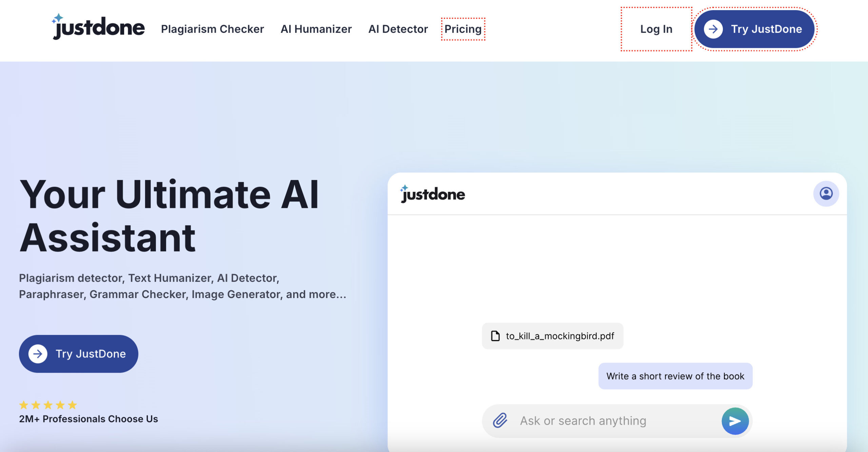The height and width of the screenshot is (452, 868).
Task: Click the Pricing menu item
Action: click(x=463, y=28)
